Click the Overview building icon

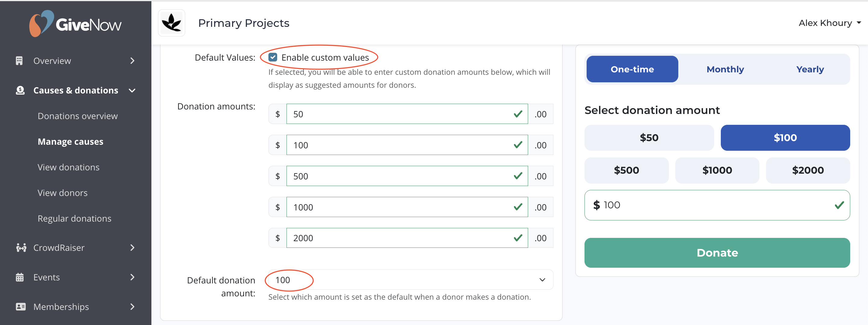click(x=19, y=61)
